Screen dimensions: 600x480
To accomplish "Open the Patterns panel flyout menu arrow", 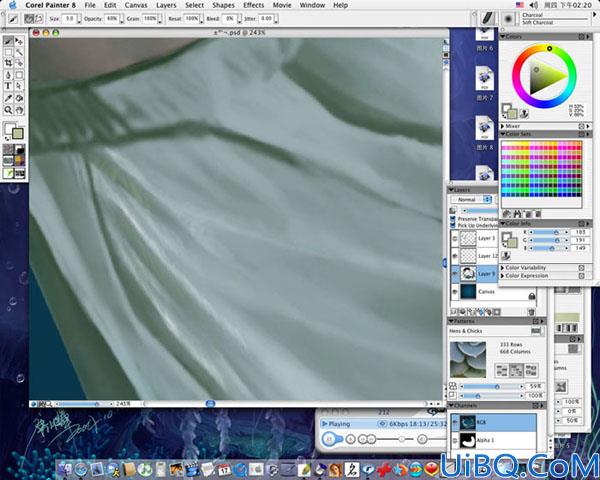I will (x=542, y=321).
